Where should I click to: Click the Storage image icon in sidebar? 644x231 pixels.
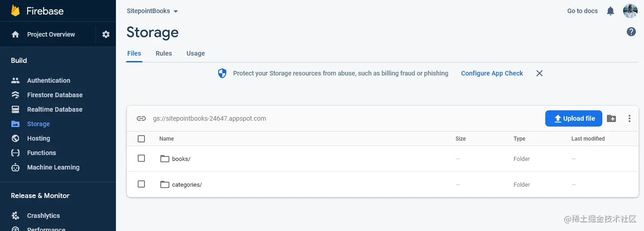15,124
